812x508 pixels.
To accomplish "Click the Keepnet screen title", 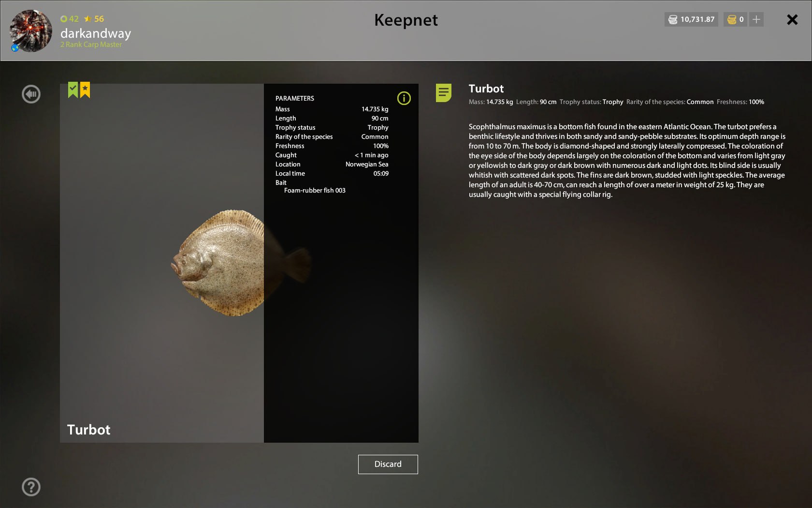I will point(406,20).
